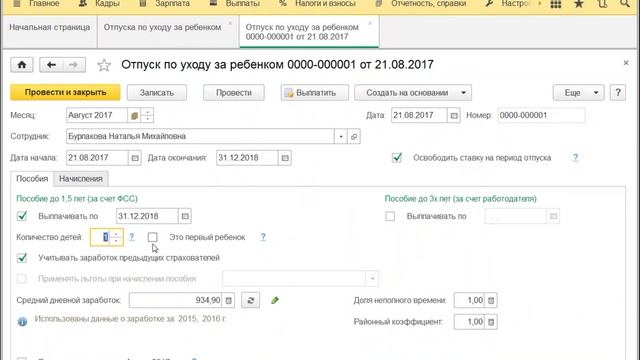Click help hint next to Количество детей

tap(131, 237)
